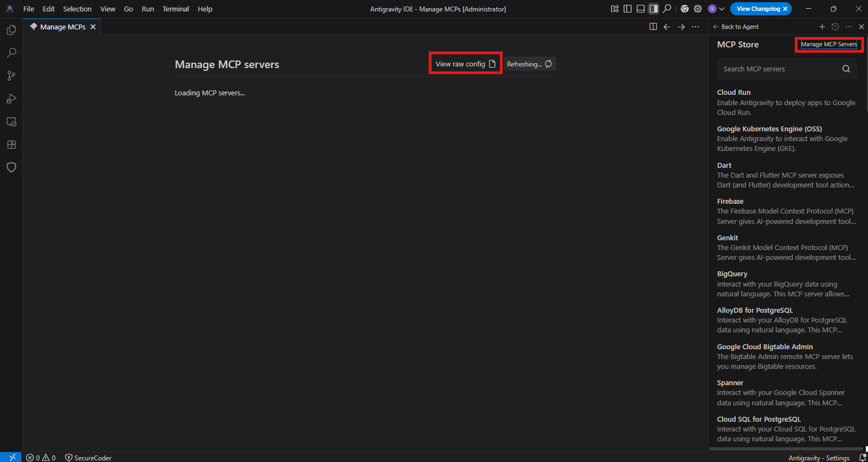Select the Dart MCP server
This screenshot has height=462, width=868.
pyautogui.click(x=787, y=175)
